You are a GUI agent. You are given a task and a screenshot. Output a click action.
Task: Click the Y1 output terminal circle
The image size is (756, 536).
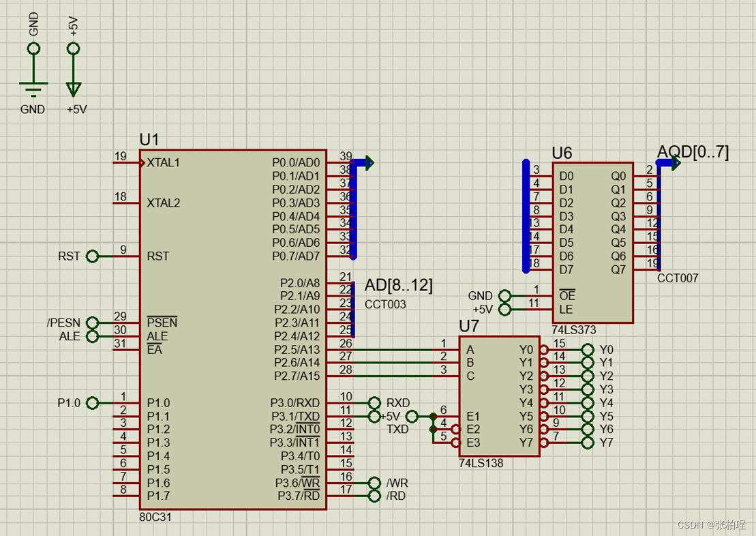tap(587, 363)
